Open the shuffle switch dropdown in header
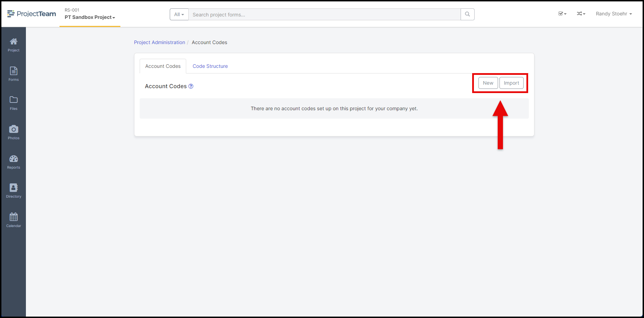This screenshot has width=644, height=318. coord(581,14)
